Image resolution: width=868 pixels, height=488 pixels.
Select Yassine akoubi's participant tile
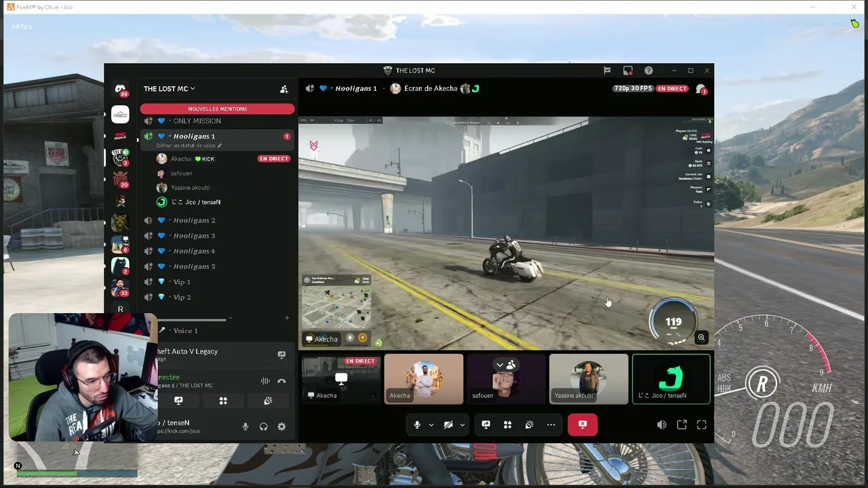pos(589,379)
